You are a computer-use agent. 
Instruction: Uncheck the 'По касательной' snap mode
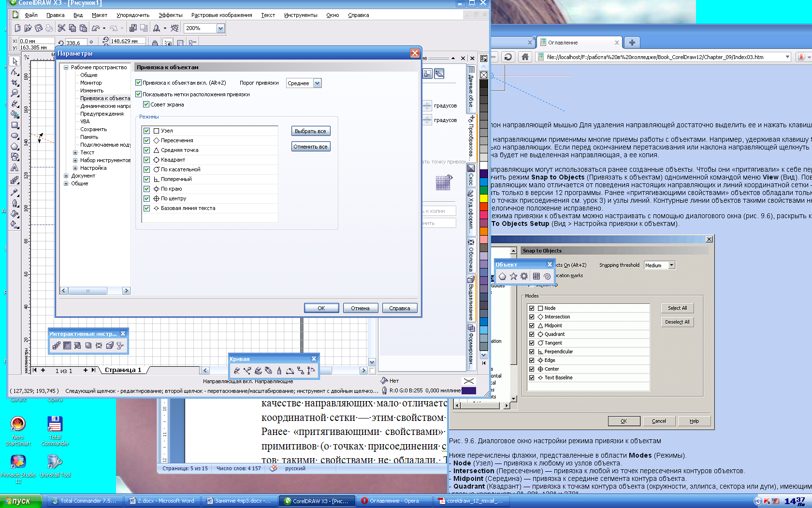pos(147,169)
